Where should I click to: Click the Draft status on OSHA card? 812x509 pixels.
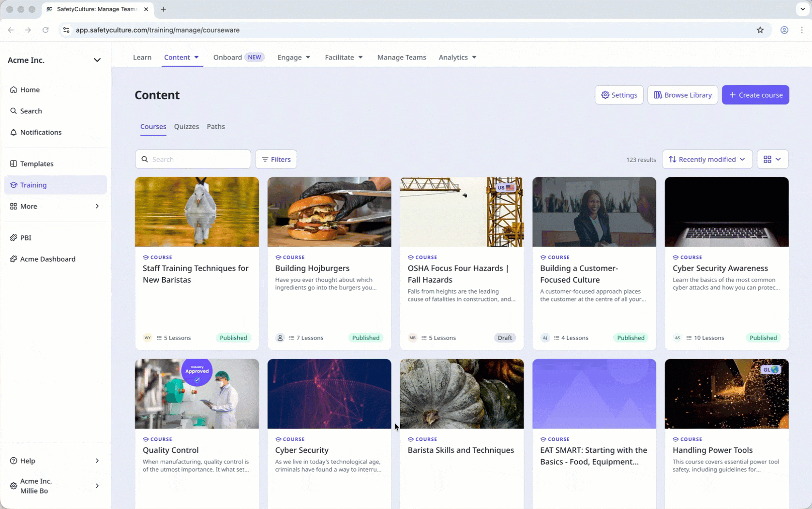point(505,338)
